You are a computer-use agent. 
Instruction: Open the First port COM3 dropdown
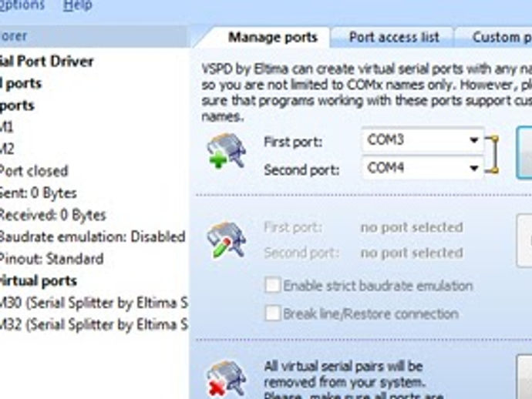pos(473,141)
